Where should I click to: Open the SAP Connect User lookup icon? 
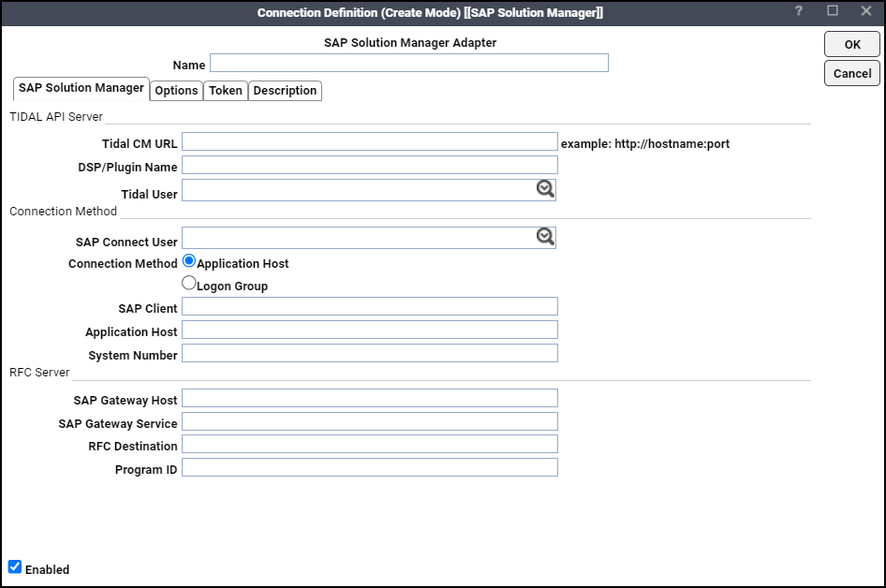click(545, 237)
